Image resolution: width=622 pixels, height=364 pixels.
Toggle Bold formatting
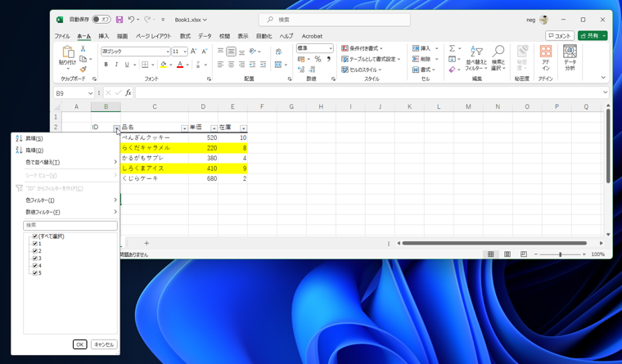(106, 65)
